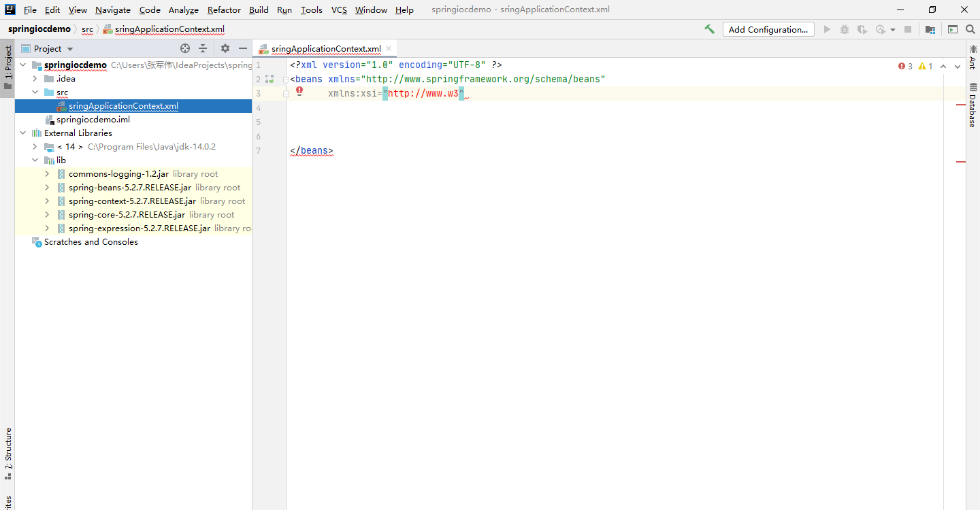Open Project panel gear options
Viewport: 980px width, 510px height.
(225, 48)
